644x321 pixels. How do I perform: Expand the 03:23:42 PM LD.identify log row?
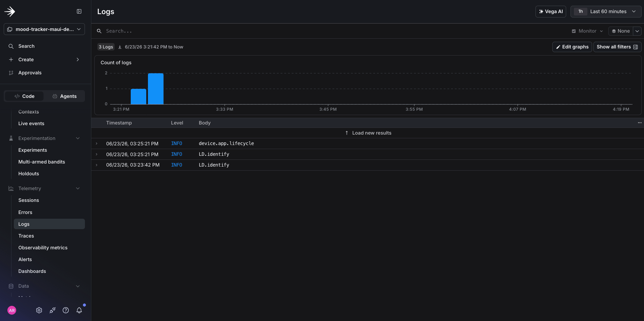click(x=96, y=165)
